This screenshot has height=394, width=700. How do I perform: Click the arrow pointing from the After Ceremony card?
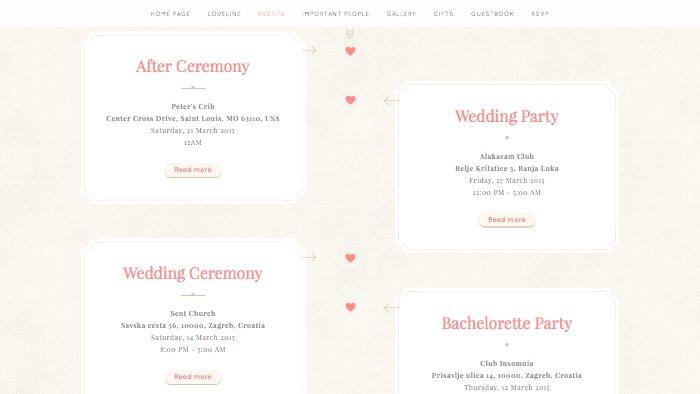click(x=309, y=50)
